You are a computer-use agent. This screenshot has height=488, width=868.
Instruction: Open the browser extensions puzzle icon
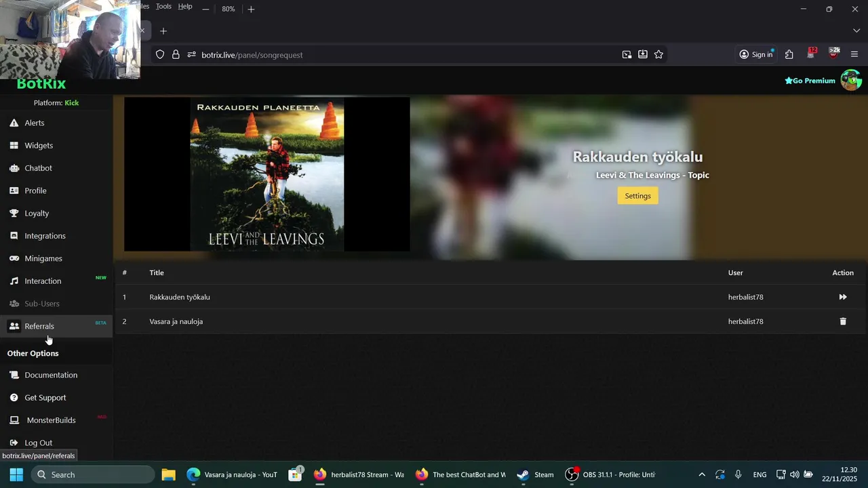(x=789, y=54)
